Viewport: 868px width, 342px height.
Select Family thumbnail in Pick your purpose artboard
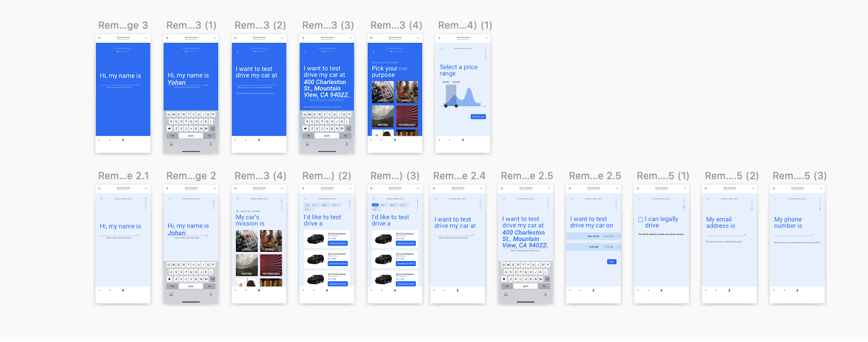407,92
